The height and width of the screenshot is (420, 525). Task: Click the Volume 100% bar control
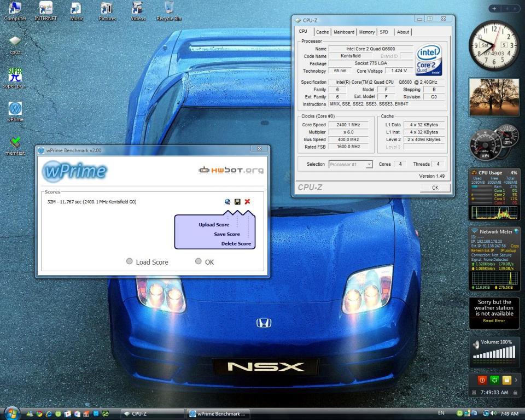494,352
